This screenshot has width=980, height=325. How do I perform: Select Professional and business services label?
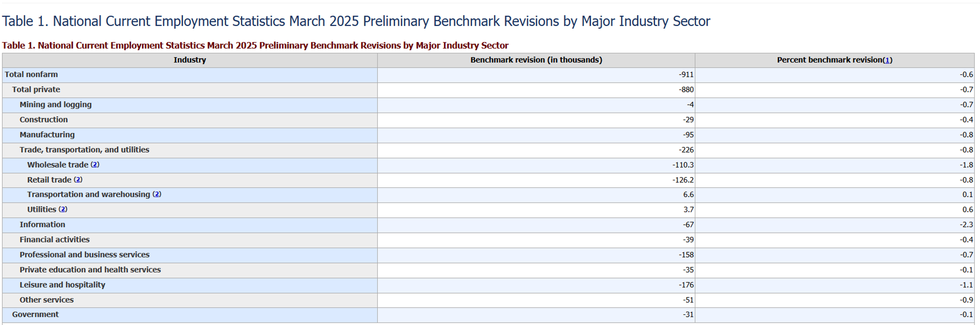click(84, 255)
